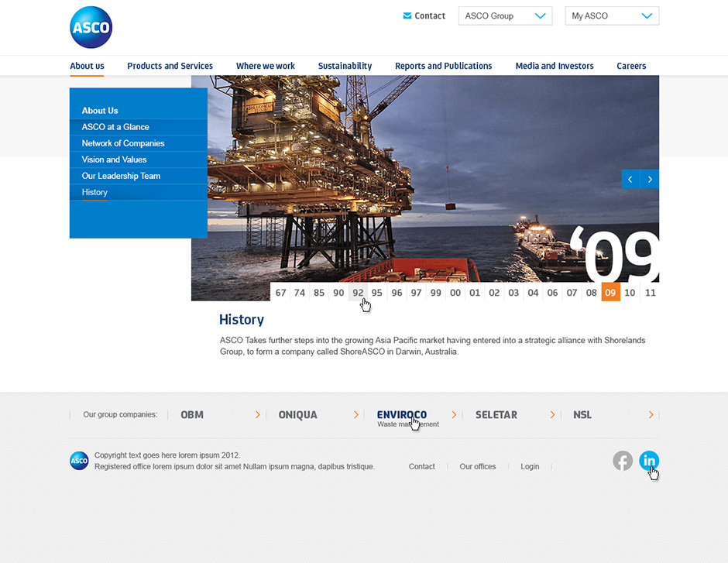The image size is (728, 563).
Task: Go to previous slide with left arrow
Action: (630, 179)
